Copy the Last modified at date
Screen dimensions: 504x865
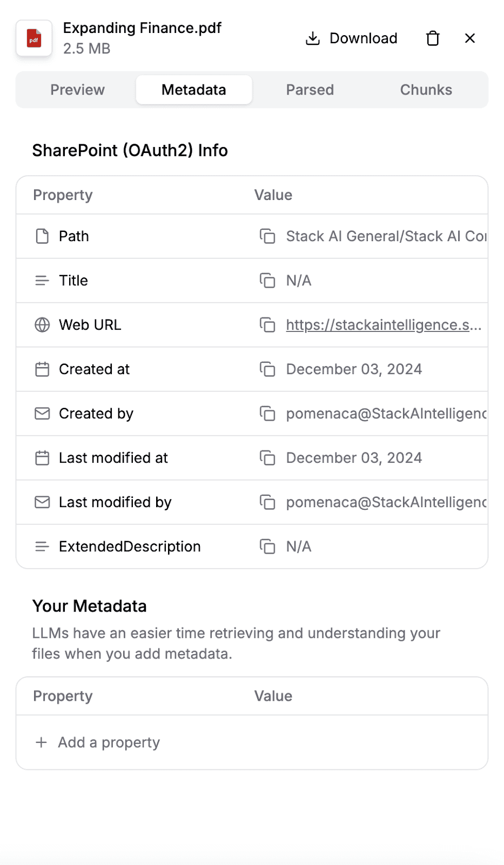tap(267, 458)
